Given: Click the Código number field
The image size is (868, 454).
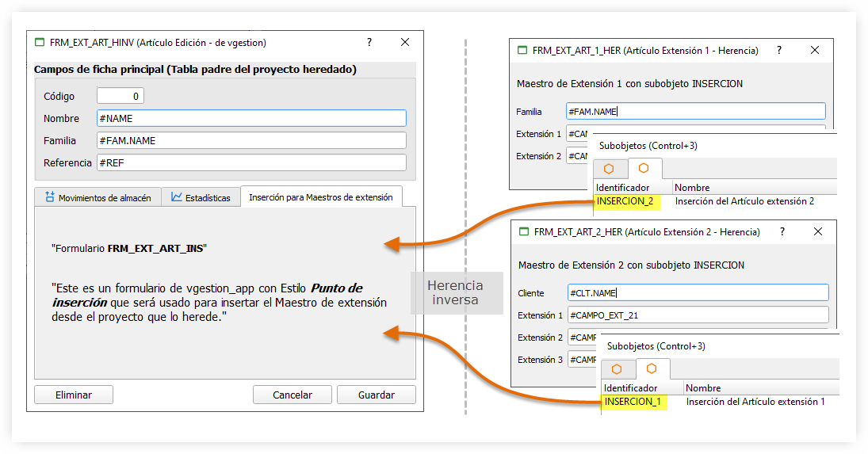Looking at the screenshot, I should [120, 96].
